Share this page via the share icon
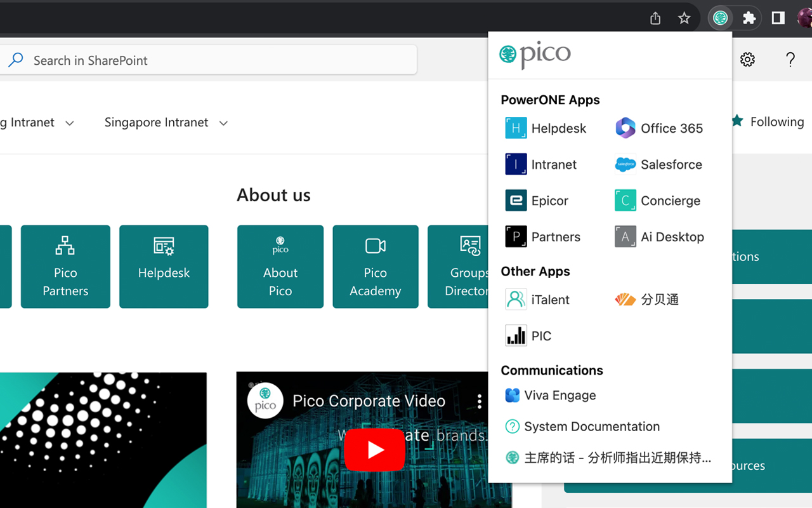812x508 pixels. (x=655, y=18)
